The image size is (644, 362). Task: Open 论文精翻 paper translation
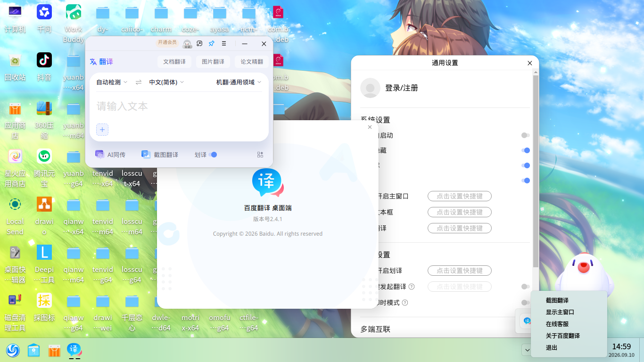(x=252, y=61)
